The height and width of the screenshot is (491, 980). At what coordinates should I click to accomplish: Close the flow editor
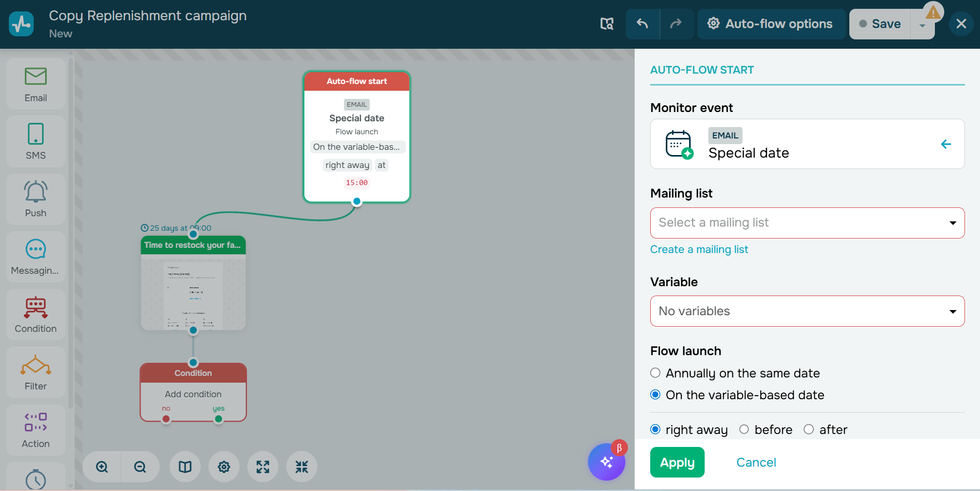pos(961,24)
